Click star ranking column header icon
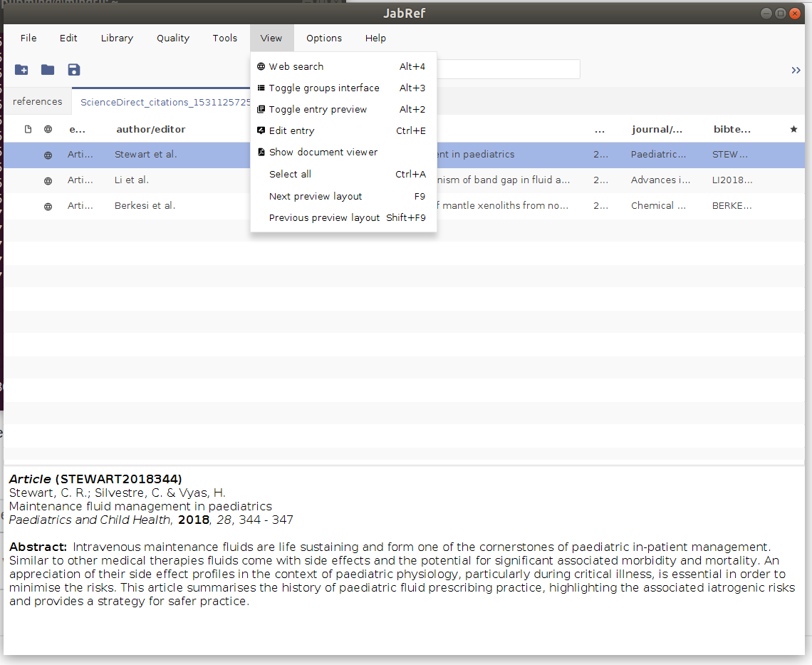Image resolution: width=812 pixels, height=665 pixels. click(x=794, y=129)
